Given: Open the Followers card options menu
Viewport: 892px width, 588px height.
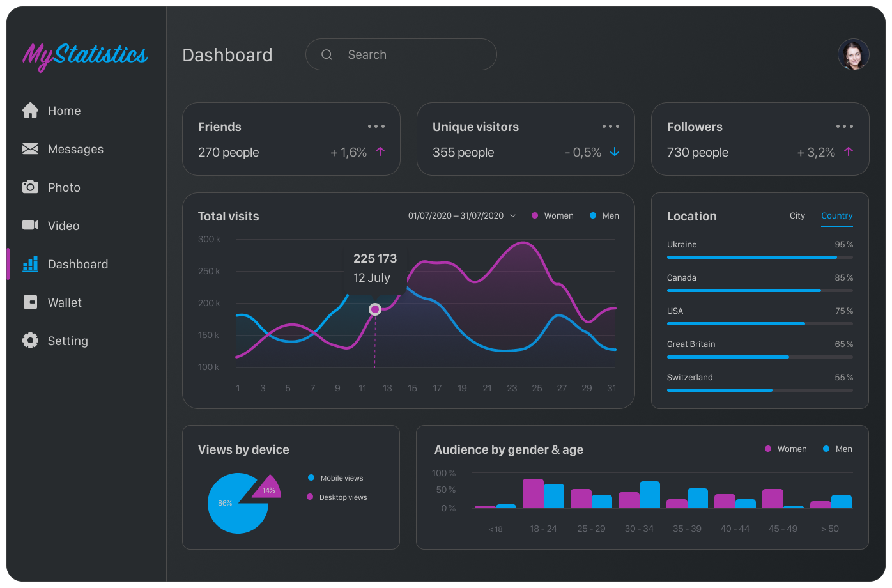Looking at the screenshot, I should (x=844, y=126).
